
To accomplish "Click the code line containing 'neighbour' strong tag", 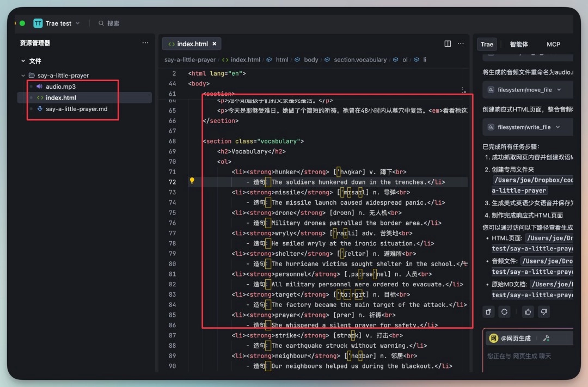I will (x=324, y=356).
